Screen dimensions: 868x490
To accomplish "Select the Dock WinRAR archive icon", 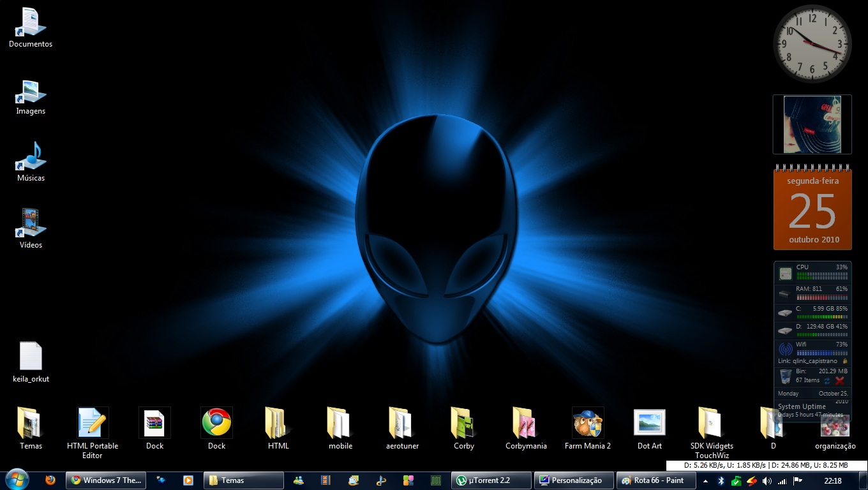I will click(x=154, y=422).
